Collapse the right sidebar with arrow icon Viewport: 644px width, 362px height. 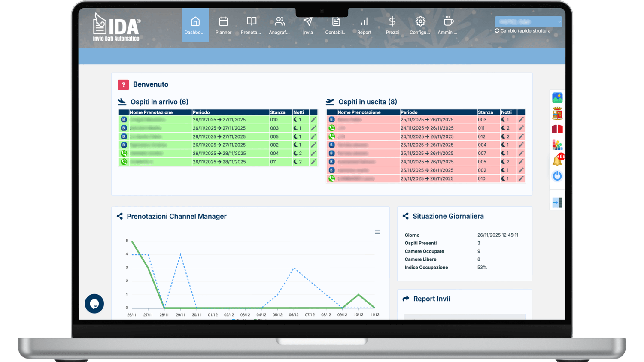pos(557,202)
